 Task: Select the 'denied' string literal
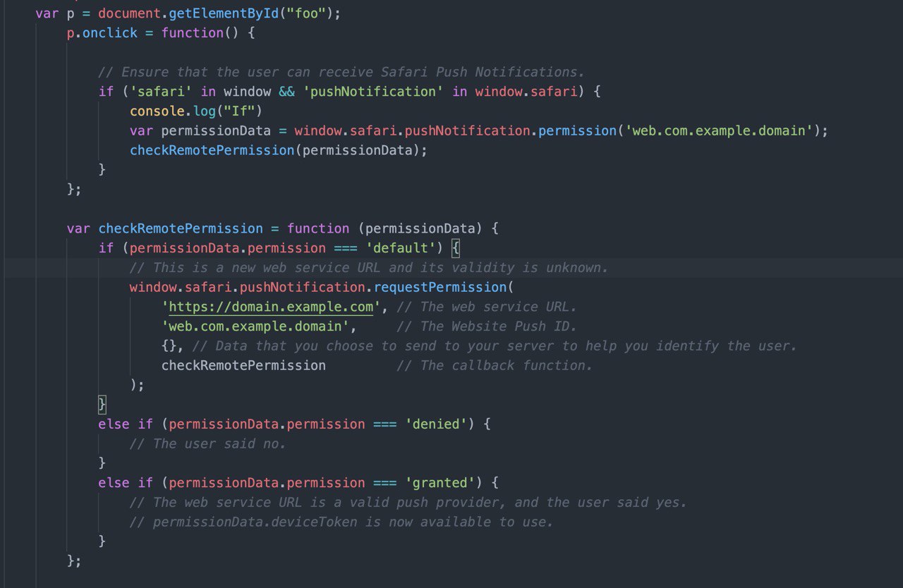(436, 424)
